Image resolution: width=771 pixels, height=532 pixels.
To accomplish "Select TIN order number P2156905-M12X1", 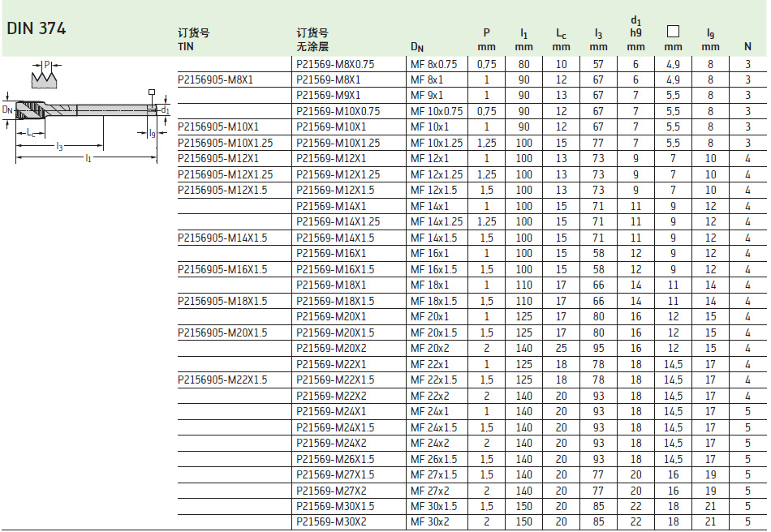I will tap(218, 159).
